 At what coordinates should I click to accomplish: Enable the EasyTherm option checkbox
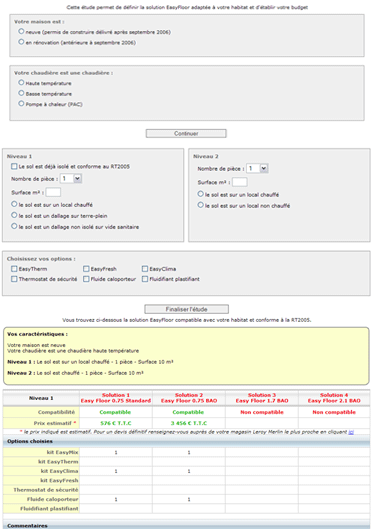pos(14,269)
